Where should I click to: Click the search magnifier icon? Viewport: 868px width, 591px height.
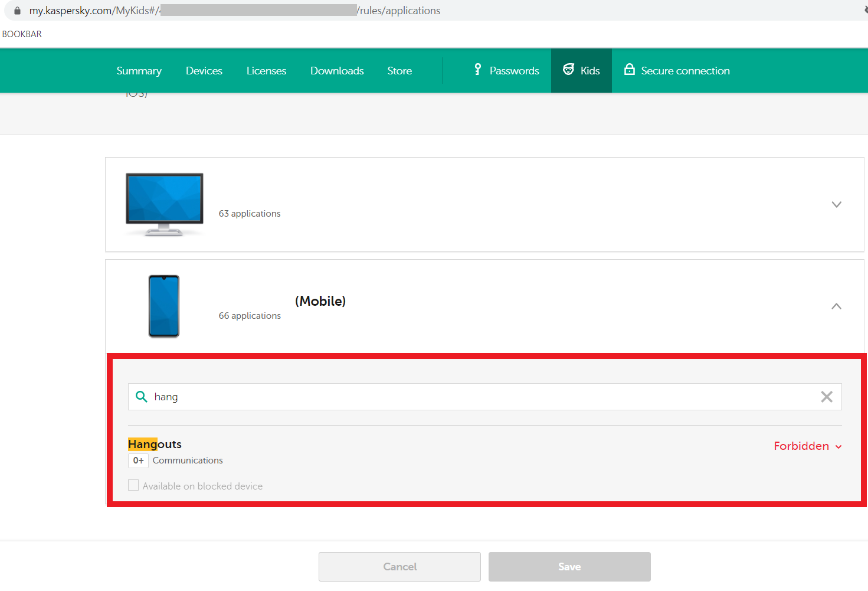click(142, 397)
